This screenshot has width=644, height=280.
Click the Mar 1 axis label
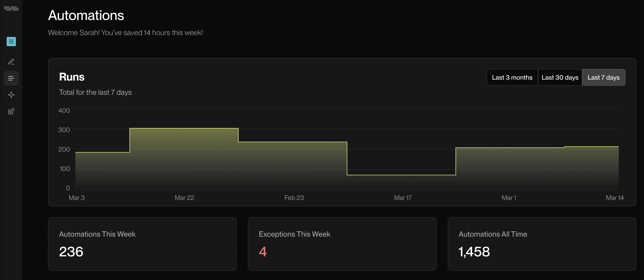coord(508,198)
